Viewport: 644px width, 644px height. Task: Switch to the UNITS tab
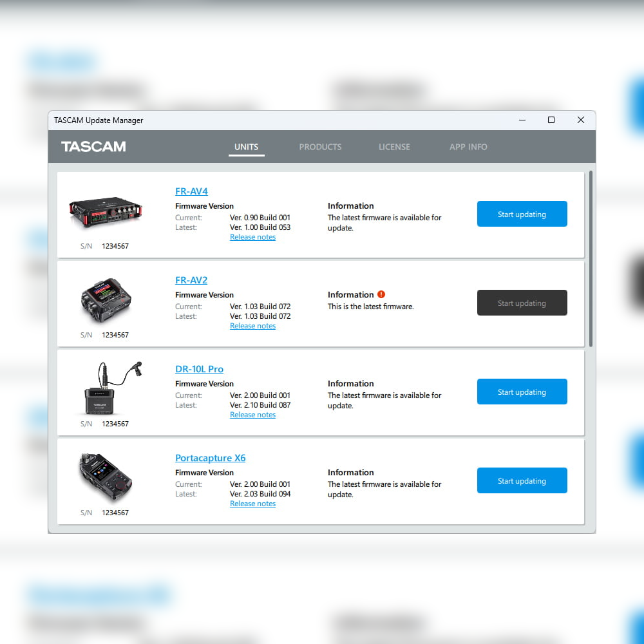(x=246, y=147)
